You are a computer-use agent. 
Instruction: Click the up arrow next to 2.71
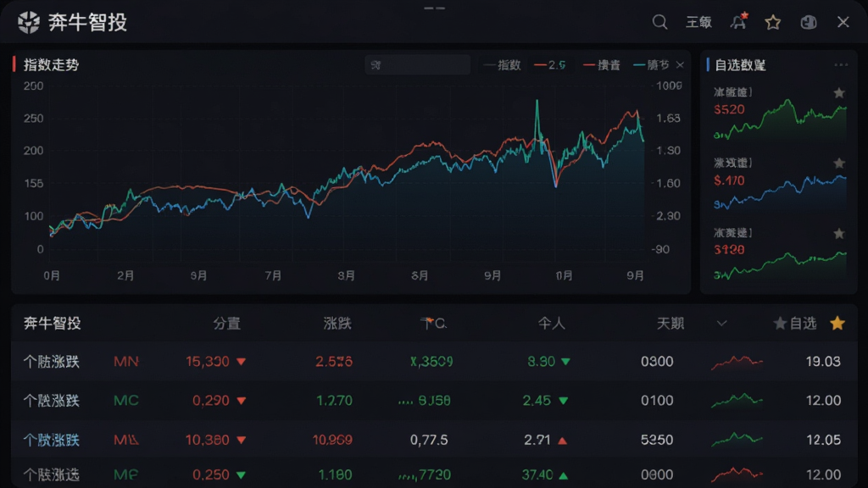click(x=563, y=441)
